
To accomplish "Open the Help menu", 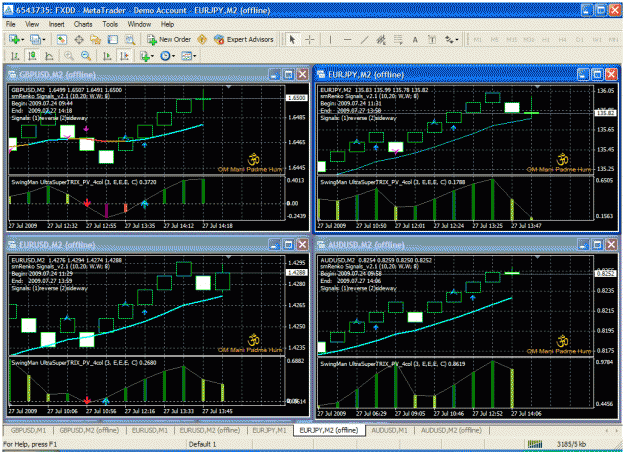I will pos(167,24).
